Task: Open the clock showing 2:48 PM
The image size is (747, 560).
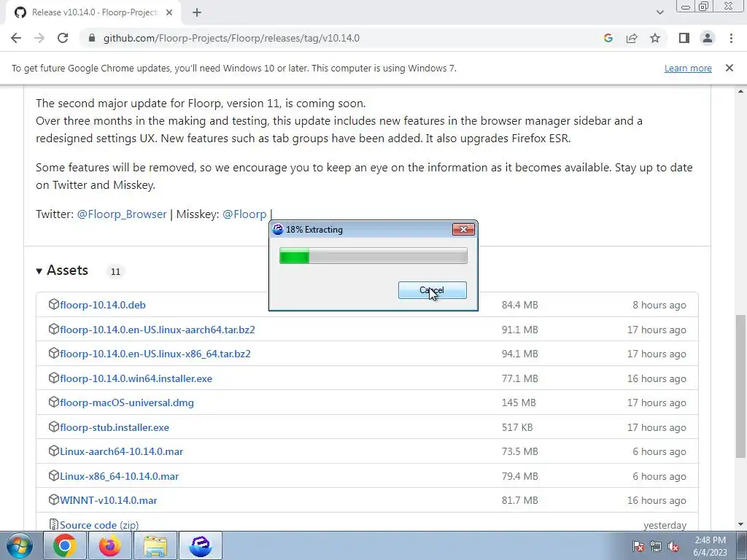Action: coord(710,546)
